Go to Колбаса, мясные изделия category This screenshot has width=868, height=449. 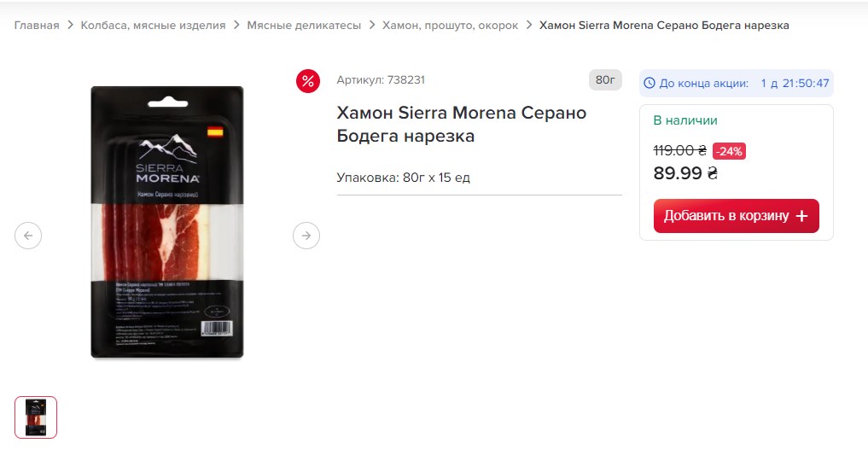tap(154, 26)
